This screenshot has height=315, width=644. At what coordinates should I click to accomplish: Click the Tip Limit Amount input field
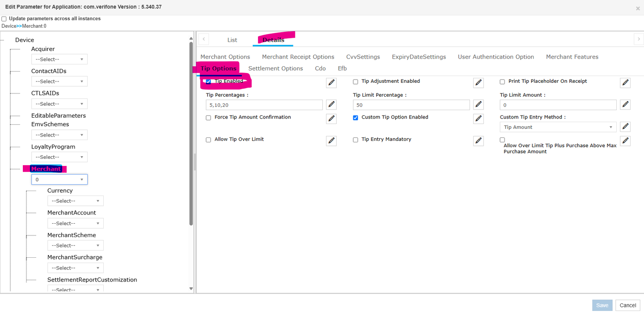click(558, 105)
